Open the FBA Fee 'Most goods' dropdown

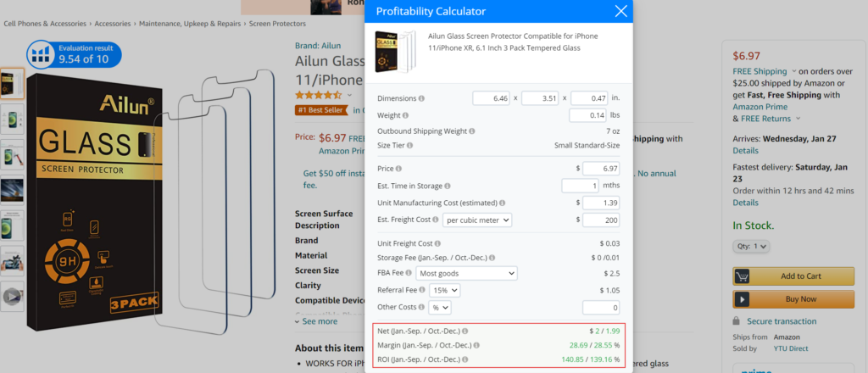click(x=466, y=274)
